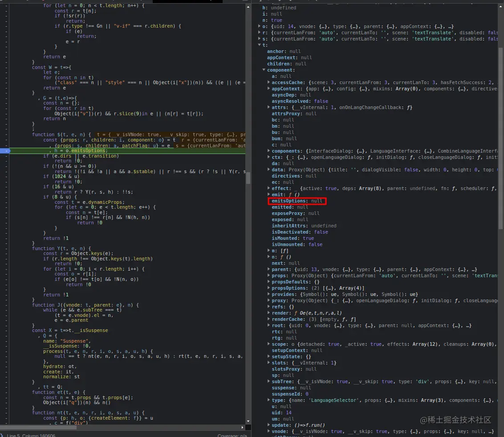Click the code pane vertical scrollbar thumb
Viewport: 504px width, 437px height.
tap(248, 178)
